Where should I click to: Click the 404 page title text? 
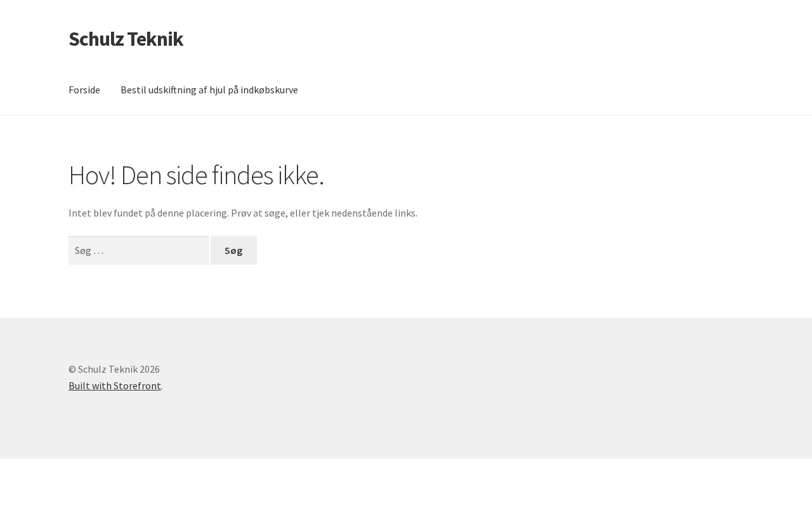coord(196,175)
